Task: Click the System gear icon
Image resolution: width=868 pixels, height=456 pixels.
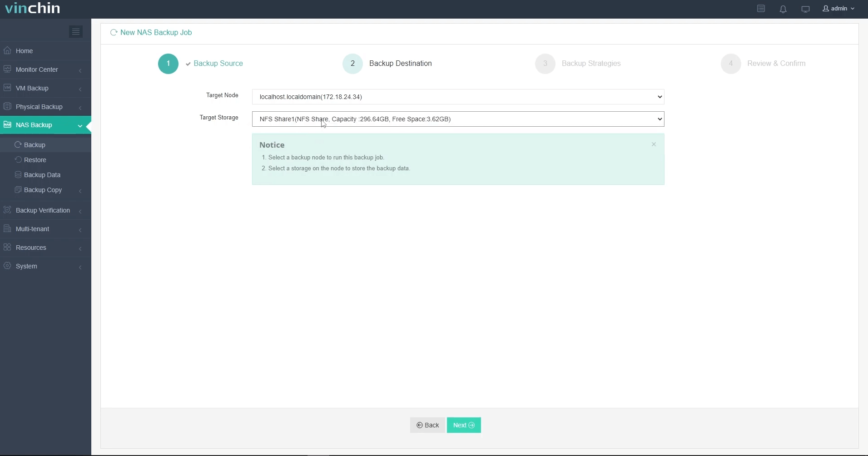Action: tap(7, 266)
